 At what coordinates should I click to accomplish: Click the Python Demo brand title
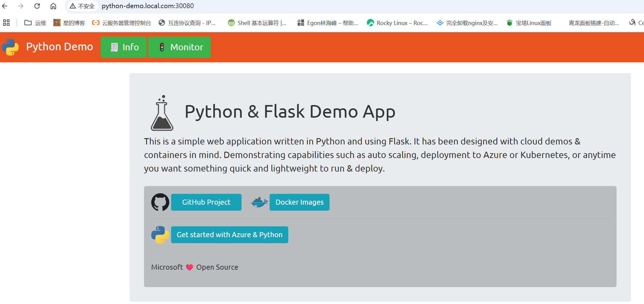click(x=60, y=47)
